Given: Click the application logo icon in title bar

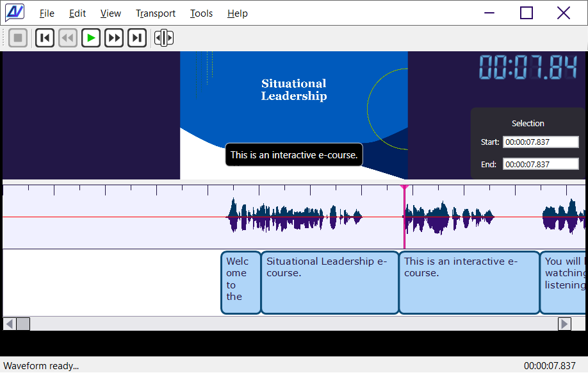Looking at the screenshot, I should (x=15, y=13).
